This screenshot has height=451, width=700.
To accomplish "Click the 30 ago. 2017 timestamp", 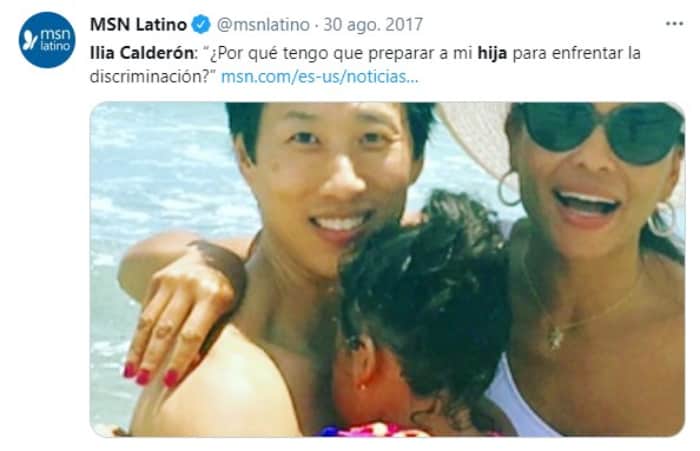I will pos(373,25).
